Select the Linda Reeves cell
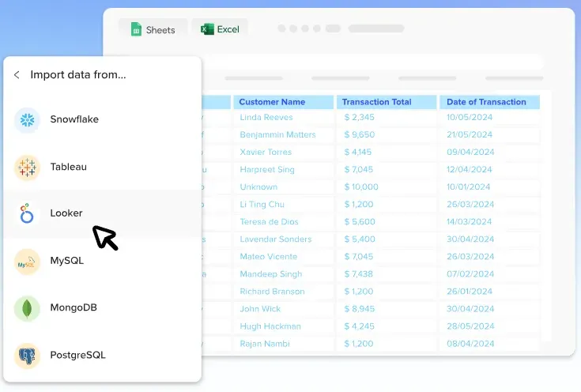The width and height of the screenshot is (581, 392). 284,118
